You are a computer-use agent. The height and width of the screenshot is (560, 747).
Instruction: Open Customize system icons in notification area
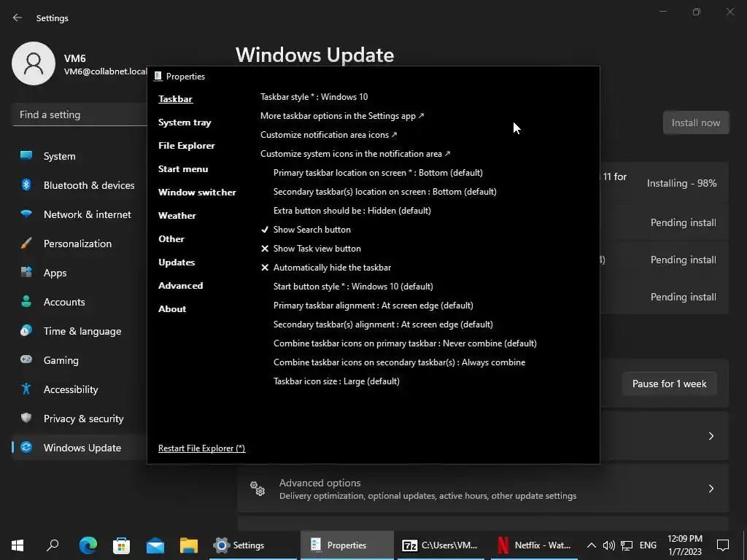(355, 154)
